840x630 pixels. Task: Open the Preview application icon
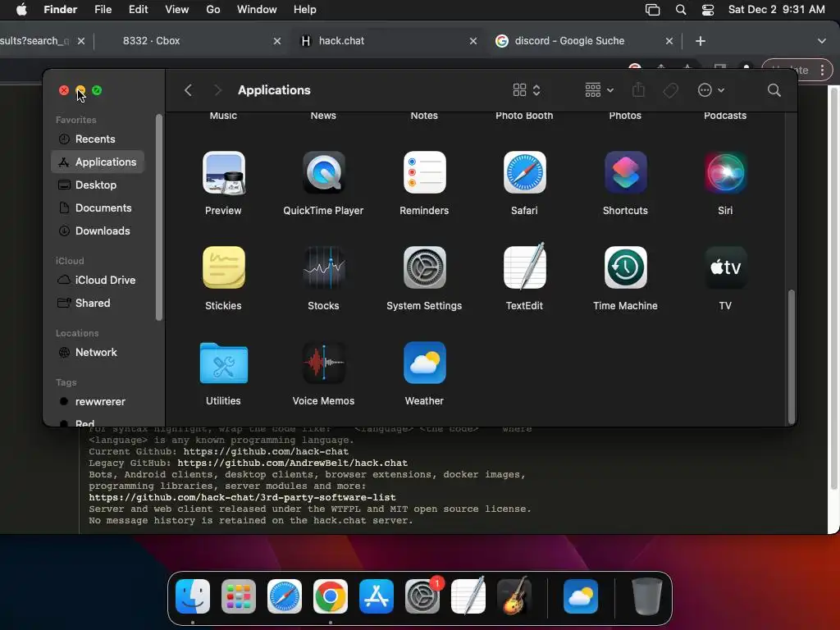pyautogui.click(x=223, y=172)
